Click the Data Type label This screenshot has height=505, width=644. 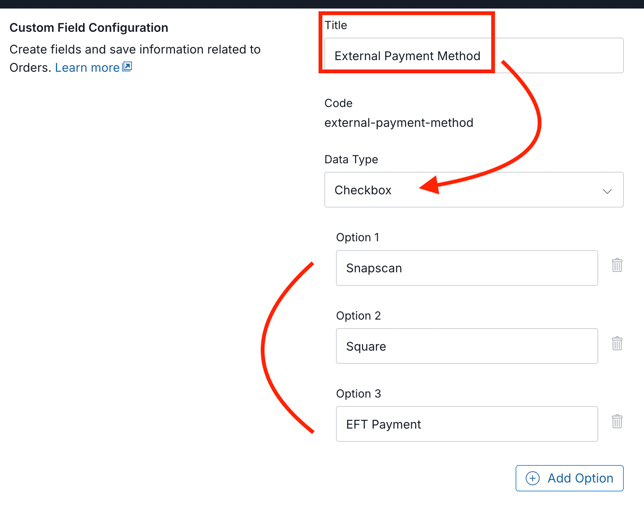pyautogui.click(x=351, y=159)
